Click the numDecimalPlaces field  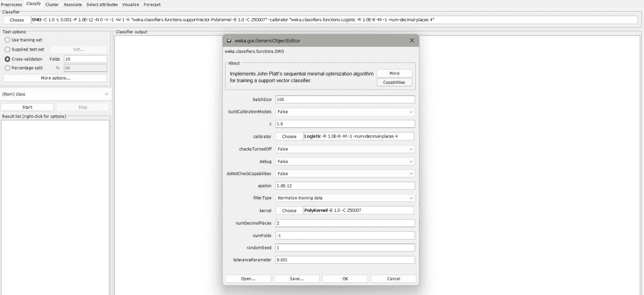point(345,223)
